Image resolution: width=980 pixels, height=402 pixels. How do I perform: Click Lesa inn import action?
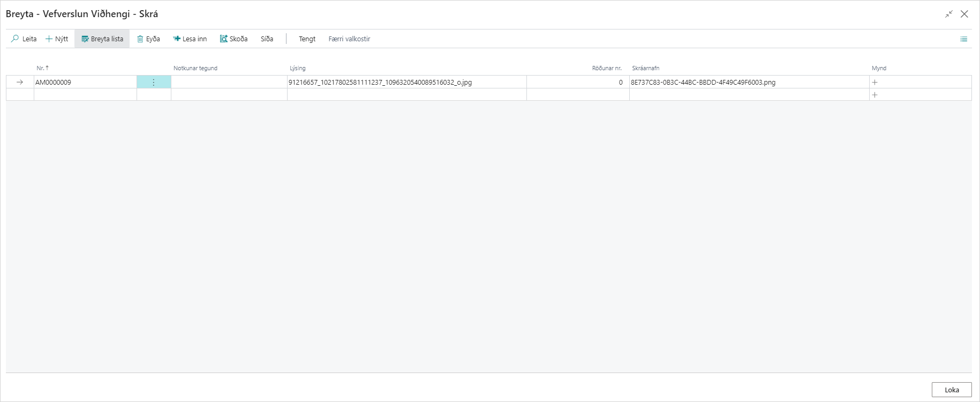click(190, 39)
